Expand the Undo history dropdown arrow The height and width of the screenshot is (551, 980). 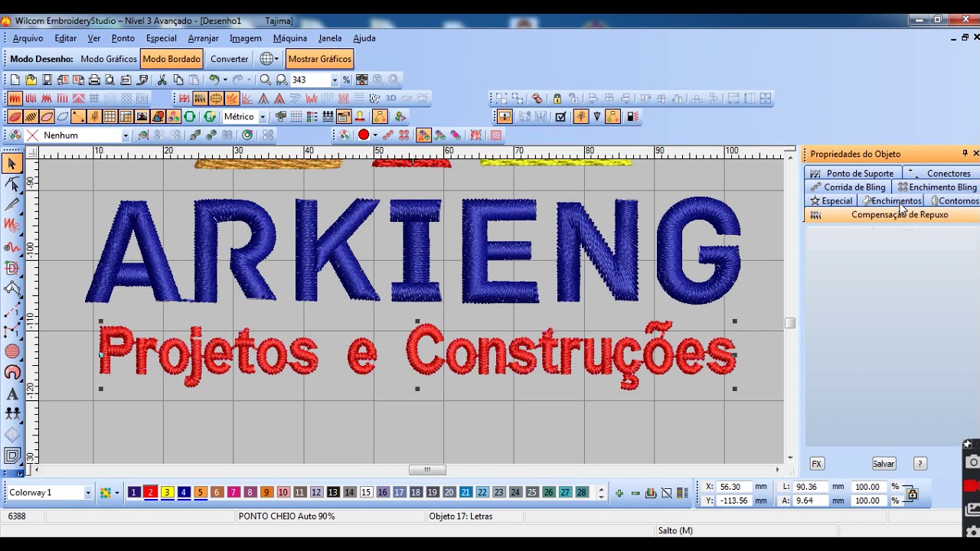(225, 80)
